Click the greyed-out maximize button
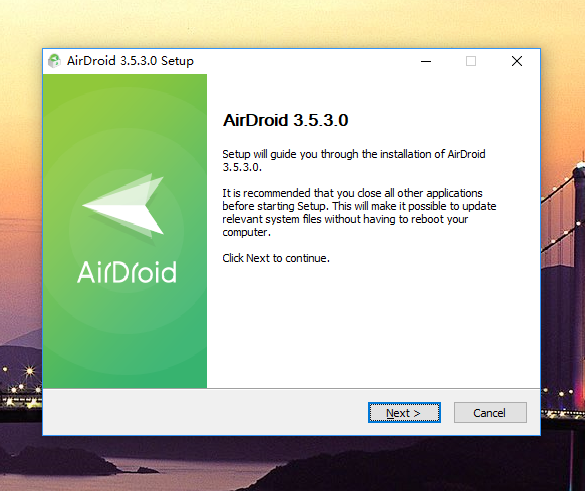The image size is (585, 491). tap(471, 61)
